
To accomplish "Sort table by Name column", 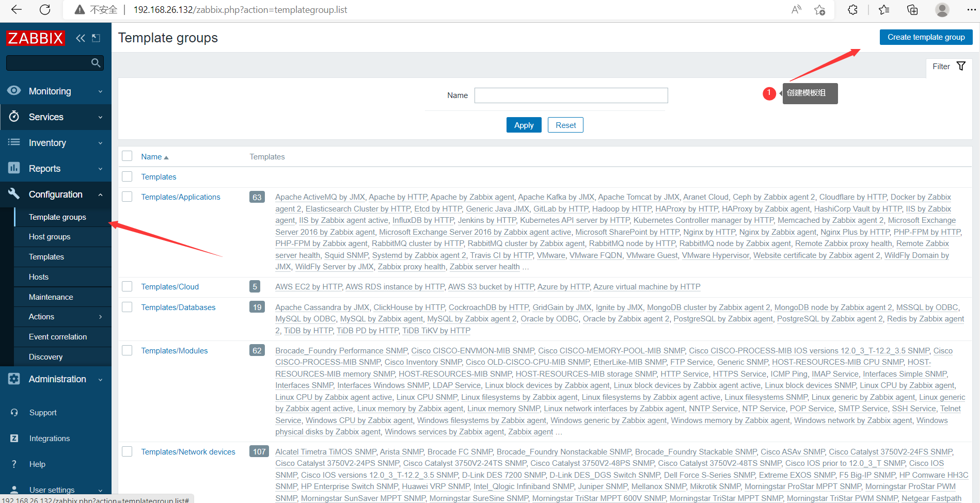I will coord(155,157).
